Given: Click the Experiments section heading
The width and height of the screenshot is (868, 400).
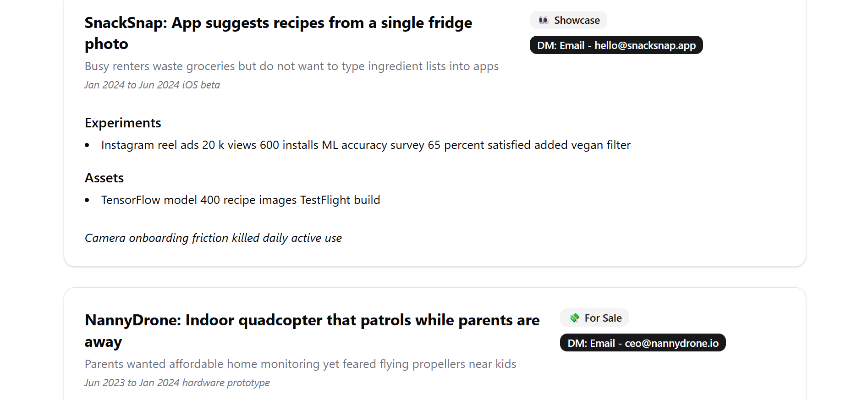Looking at the screenshot, I should [123, 123].
